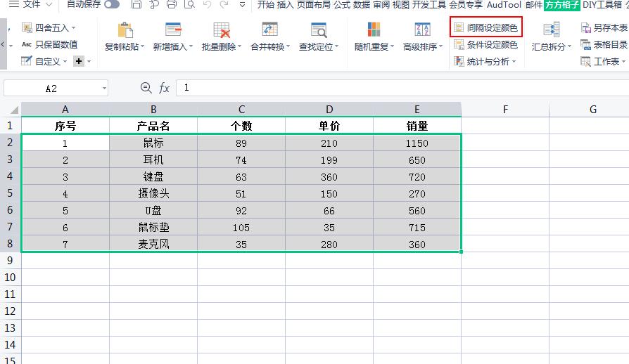Click the select-all corner triangle

15,110
